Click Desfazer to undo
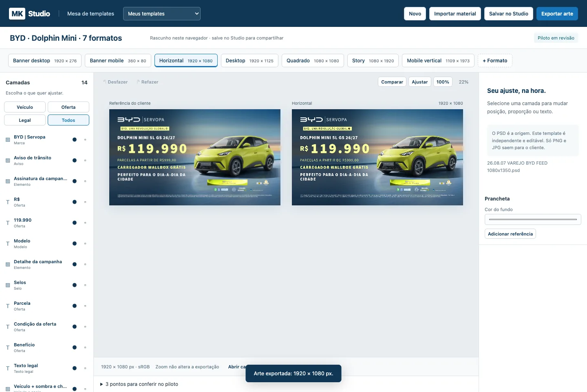The width and height of the screenshot is (587, 392). point(115,82)
